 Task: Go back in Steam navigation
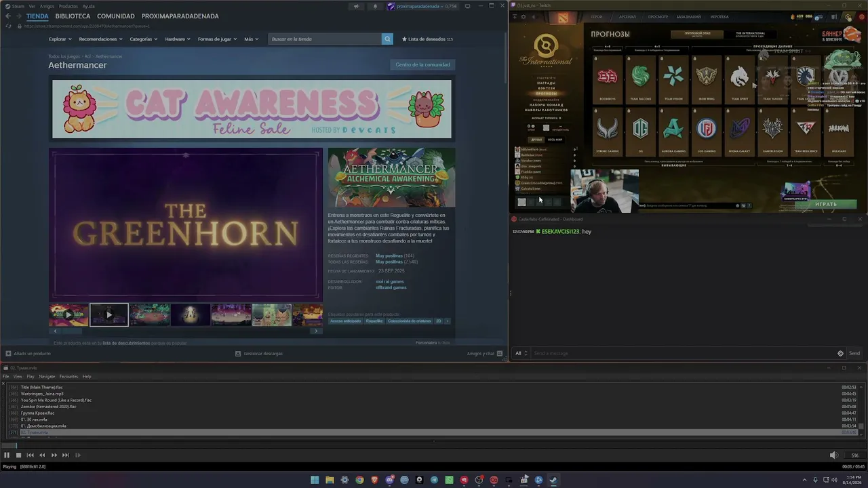8,16
